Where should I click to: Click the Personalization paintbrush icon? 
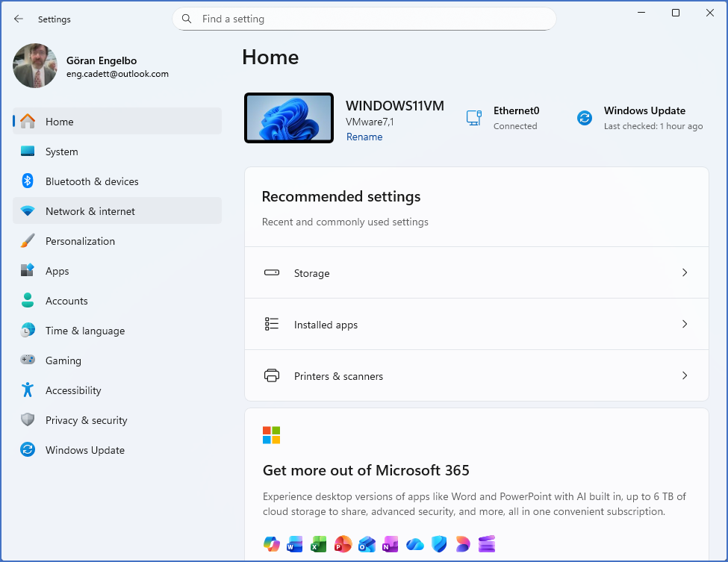point(28,241)
